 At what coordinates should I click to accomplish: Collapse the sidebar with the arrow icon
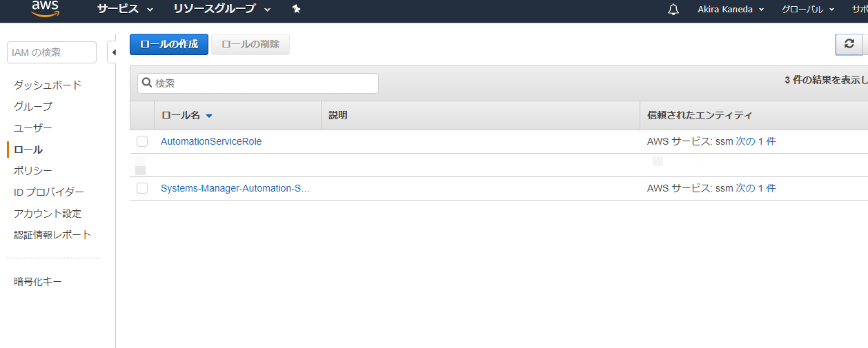tap(112, 52)
